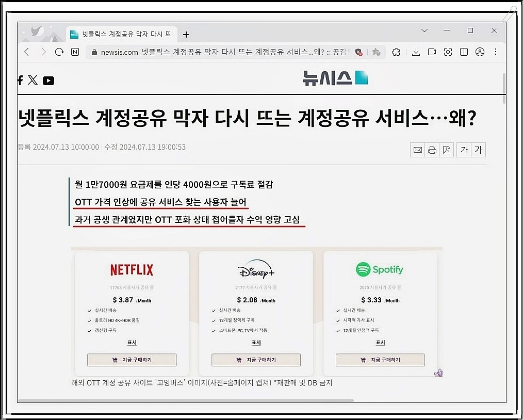Reload the page with the refresh icon
The height and width of the screenshot is (420, 523).
point(59,52)
